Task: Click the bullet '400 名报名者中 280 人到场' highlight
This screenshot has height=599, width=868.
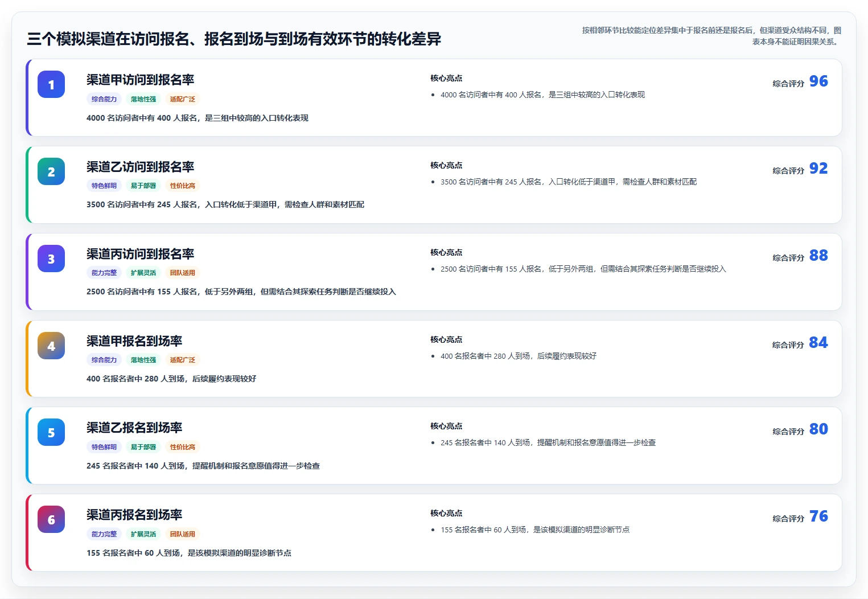Action: click(x=519, y=356)
